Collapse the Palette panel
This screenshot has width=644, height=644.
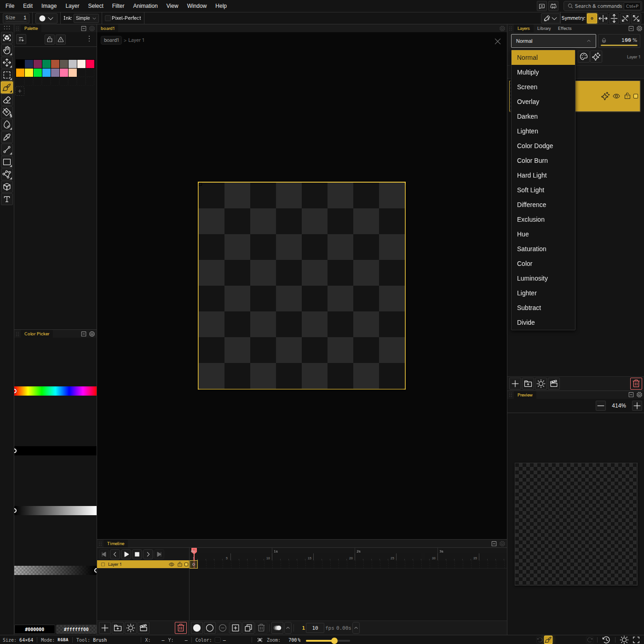(84, 29)
